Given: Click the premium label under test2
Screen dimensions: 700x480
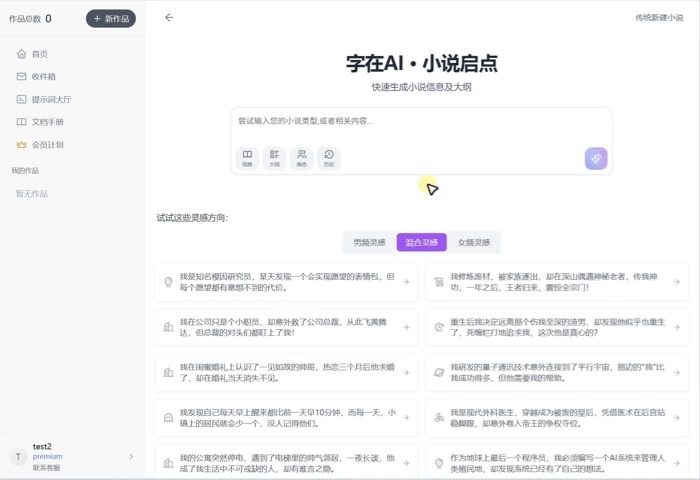Looking at the screenshot, I should (47, 456).
